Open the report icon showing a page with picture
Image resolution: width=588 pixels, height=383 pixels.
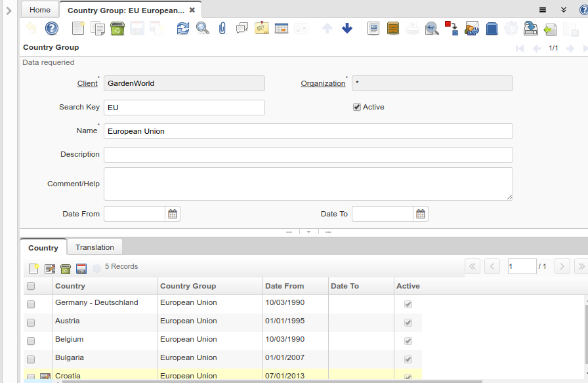tap(373, 28)
